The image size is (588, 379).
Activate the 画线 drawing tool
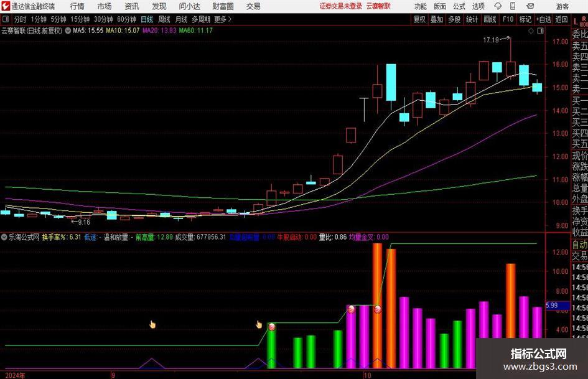(490, 19)
